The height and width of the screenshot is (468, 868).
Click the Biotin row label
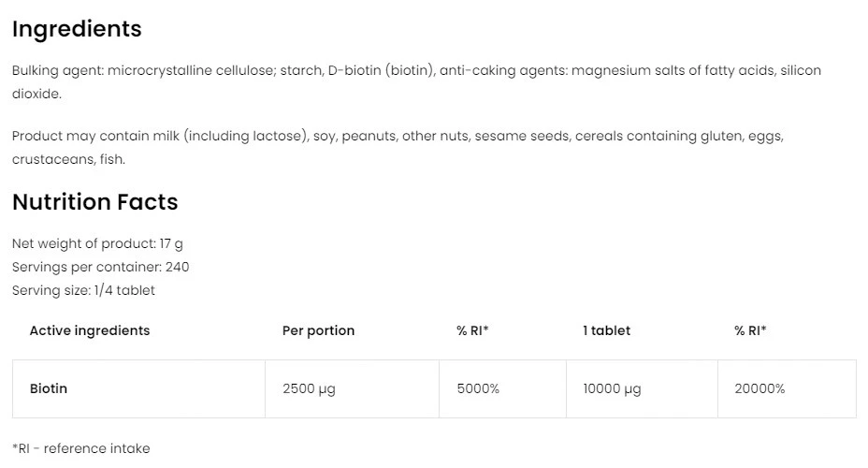point(49,388)
